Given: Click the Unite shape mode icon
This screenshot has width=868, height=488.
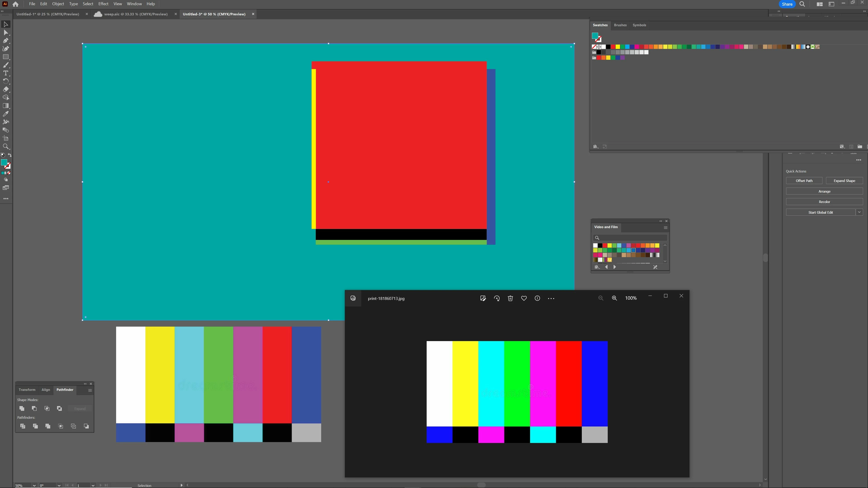Looking at the screenshot, I should [22, 409].
